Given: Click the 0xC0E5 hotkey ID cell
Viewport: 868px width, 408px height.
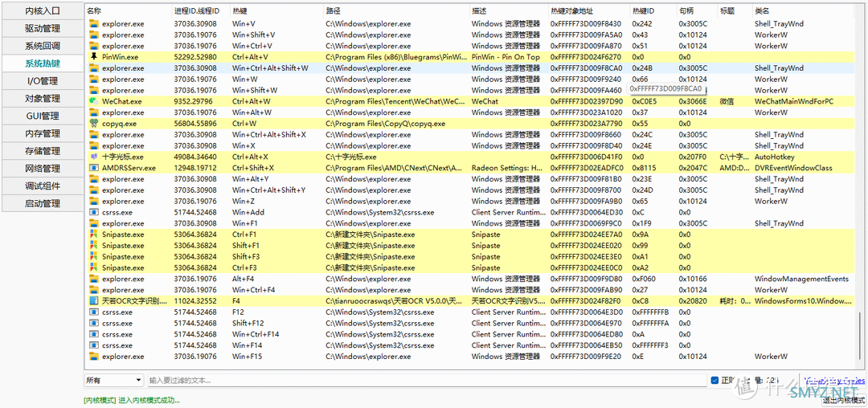Looking at the screenshot, I should [x=645, y=101].
